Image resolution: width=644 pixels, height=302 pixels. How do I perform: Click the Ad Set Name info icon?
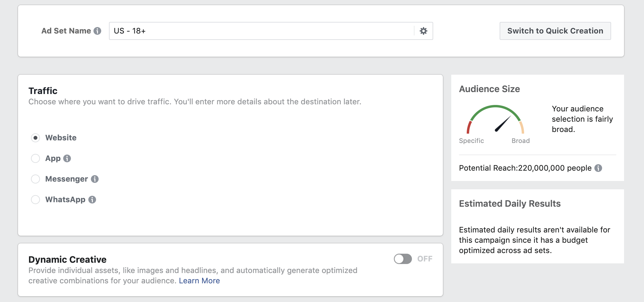97,31
